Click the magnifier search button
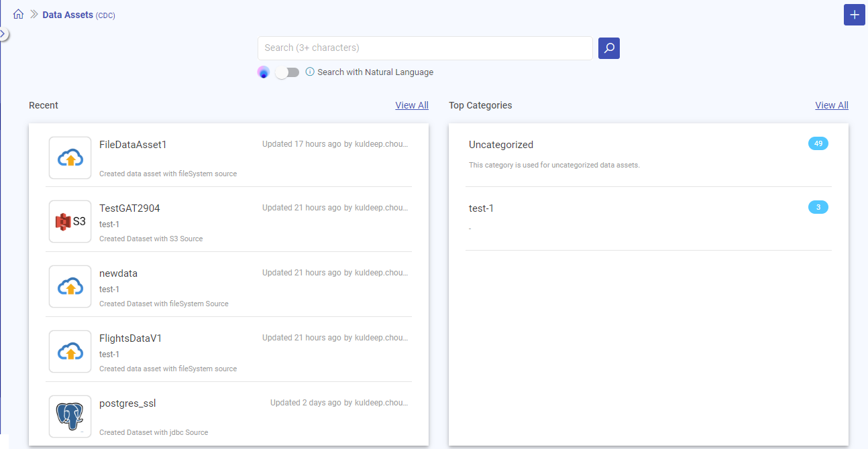Image resolution: width=868 pixels, height=449 pixels. [x=608, y=48]
